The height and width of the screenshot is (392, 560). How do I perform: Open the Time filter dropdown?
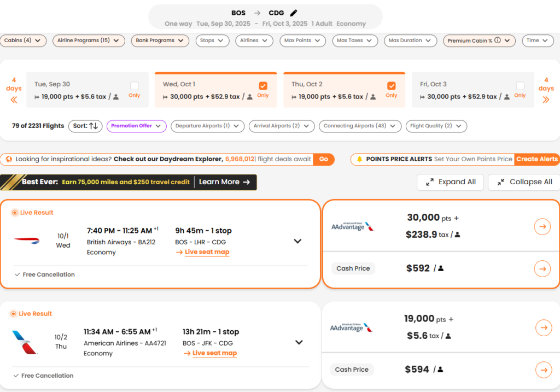[x=538, y=40]
